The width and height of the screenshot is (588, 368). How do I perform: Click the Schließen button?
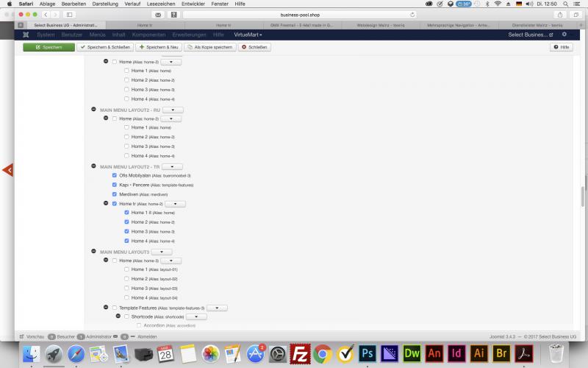tap(254, 47)
